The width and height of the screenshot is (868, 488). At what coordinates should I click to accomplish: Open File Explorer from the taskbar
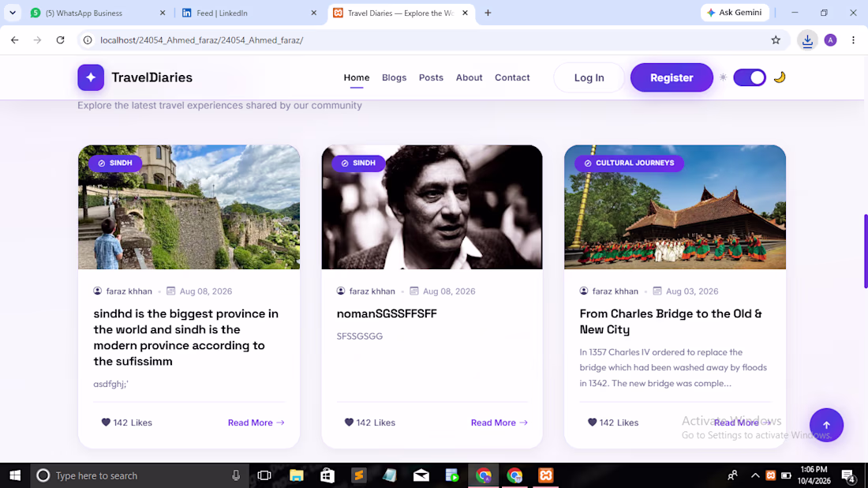tap(296, 475)
